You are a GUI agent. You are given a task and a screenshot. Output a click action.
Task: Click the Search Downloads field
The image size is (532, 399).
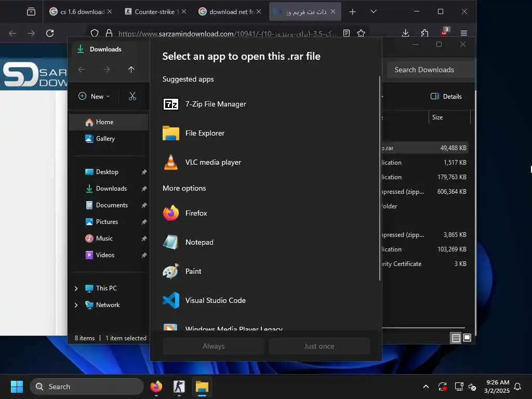click(x=430, y=70)
